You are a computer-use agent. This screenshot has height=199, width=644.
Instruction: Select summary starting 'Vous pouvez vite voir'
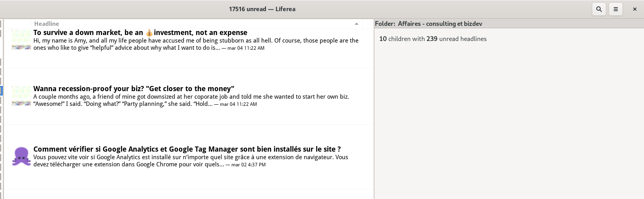191,161
